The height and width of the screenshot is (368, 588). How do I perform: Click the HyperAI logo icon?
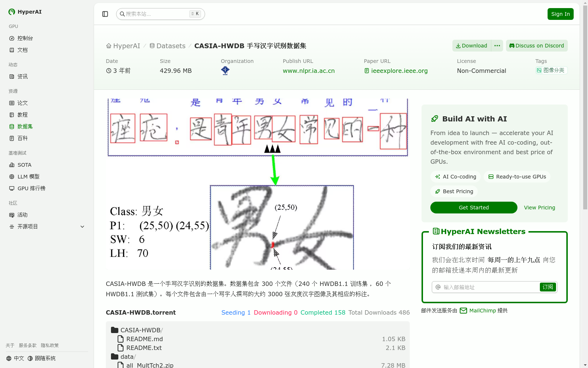[12, 12]
